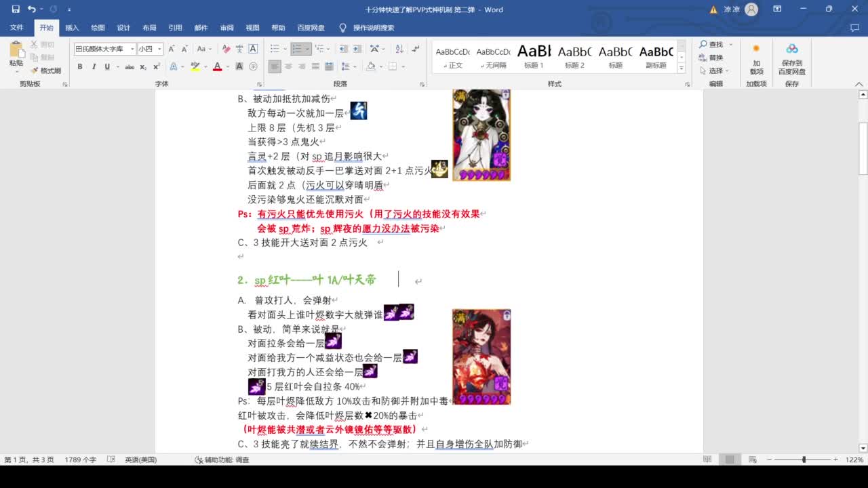Image resolution: width=868 pixels, height=488 pixels.
Task: Apply the yellow text highlight color
Action: click(x=195, y=66)
